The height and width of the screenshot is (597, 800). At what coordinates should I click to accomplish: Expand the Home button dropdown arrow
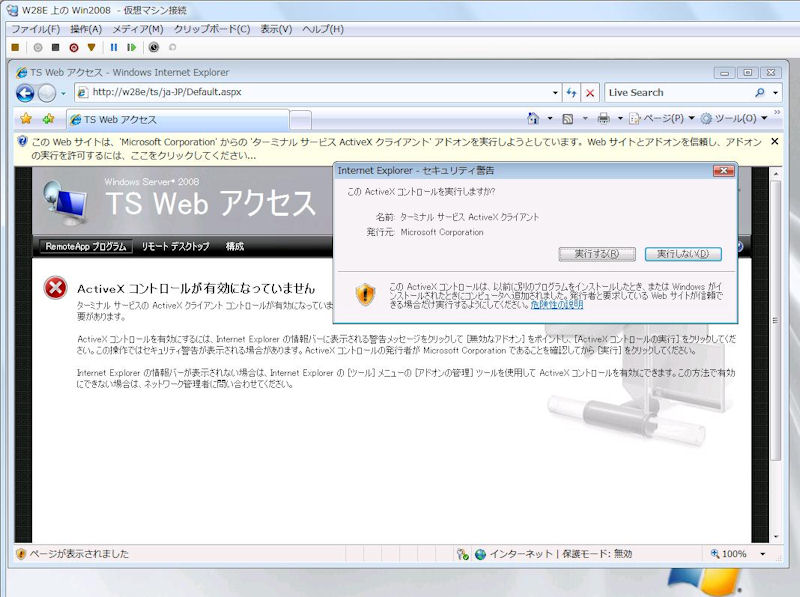[x=550, y=118]
